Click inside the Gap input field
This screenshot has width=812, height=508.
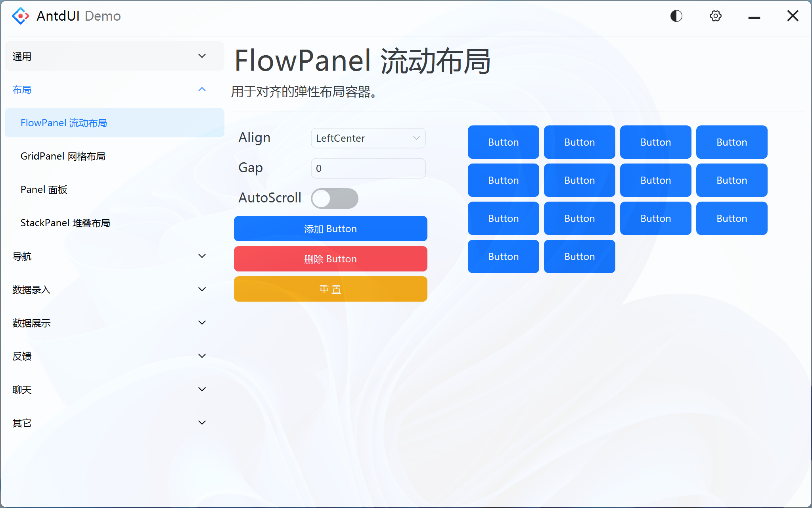click(x=368, y=168)
